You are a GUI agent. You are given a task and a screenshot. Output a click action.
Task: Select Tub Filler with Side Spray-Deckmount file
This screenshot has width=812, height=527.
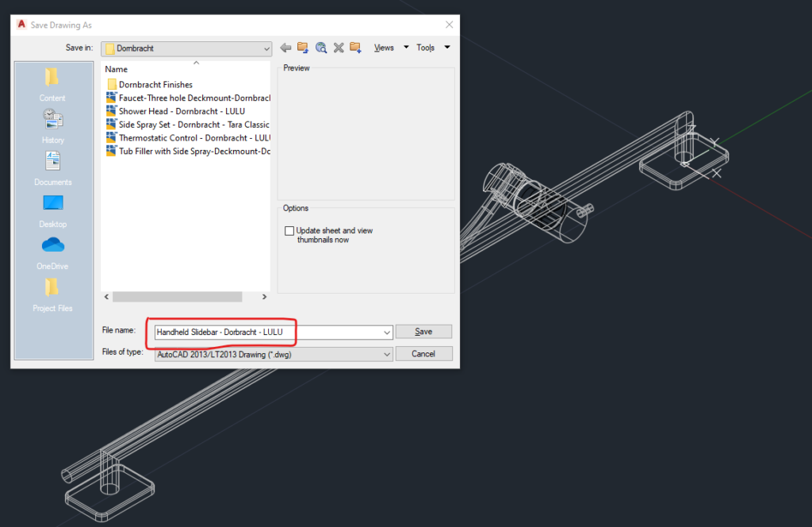189,152
